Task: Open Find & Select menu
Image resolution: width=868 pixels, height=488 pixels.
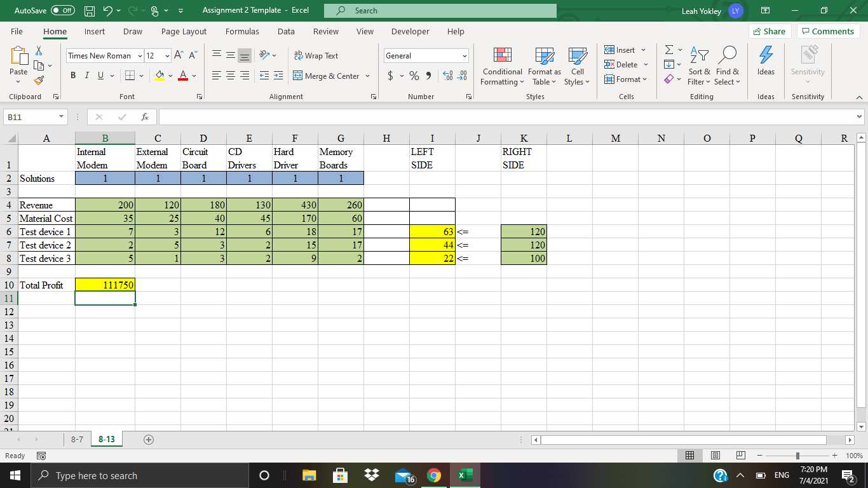Action: (x=728, y=67)
